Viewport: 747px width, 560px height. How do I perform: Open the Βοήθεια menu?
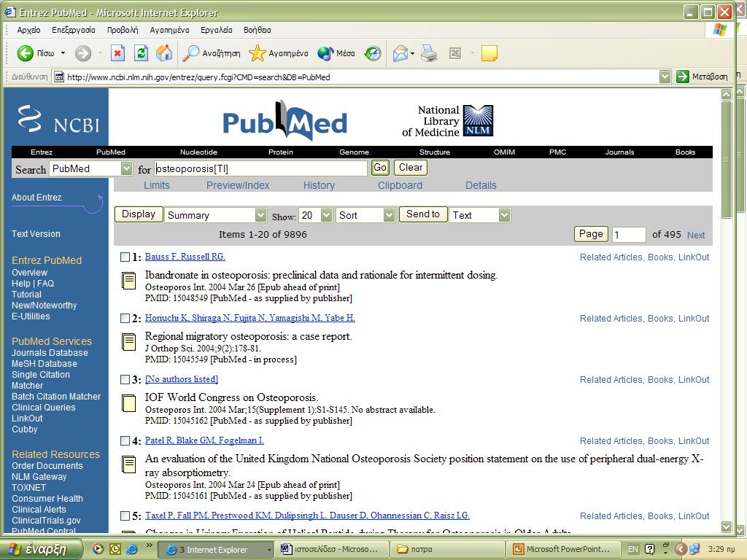point(258,30)
